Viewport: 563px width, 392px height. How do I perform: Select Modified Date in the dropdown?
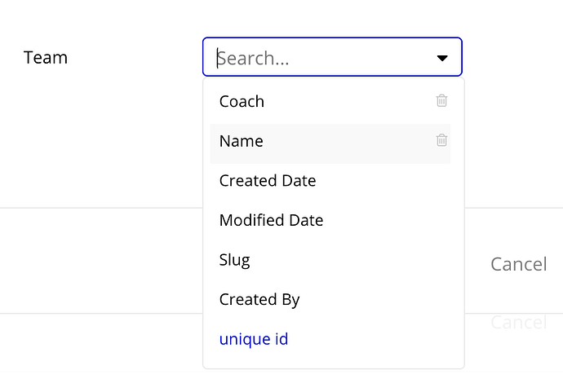(271, 220)
